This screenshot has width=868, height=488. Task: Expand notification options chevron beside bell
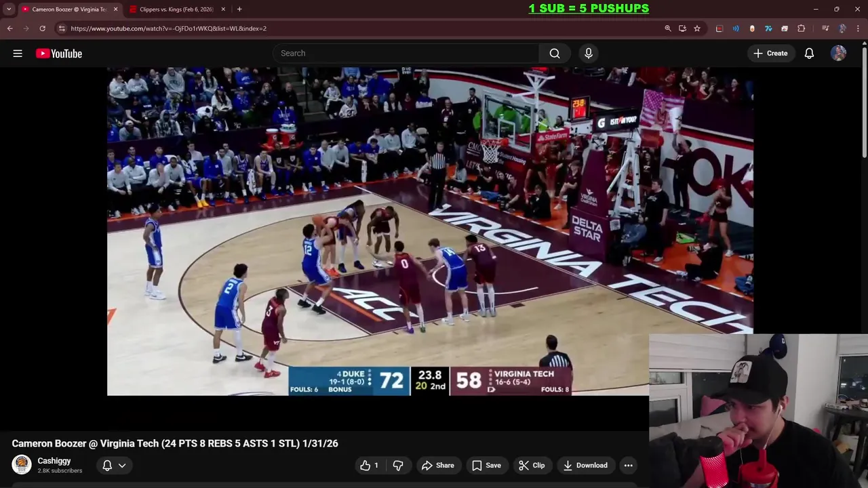click(122, 466)
